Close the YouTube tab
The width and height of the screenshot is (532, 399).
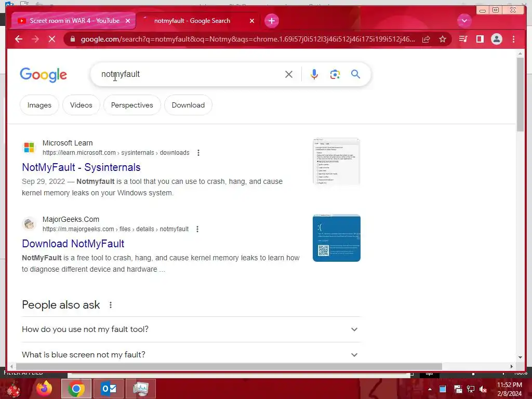(128, 21)
